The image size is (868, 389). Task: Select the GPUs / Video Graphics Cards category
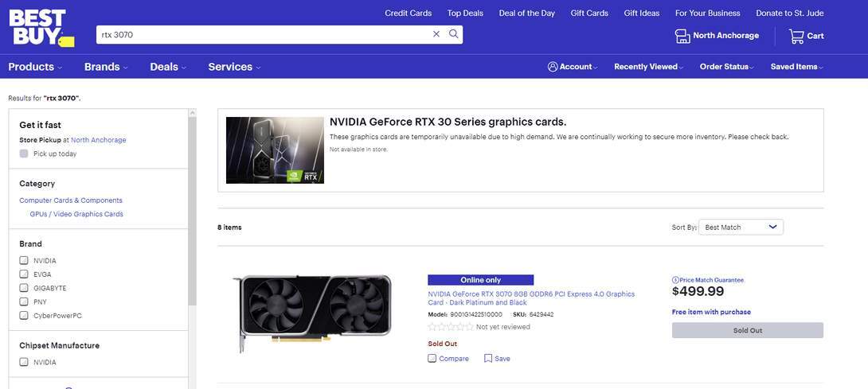[x=76, y=214]
